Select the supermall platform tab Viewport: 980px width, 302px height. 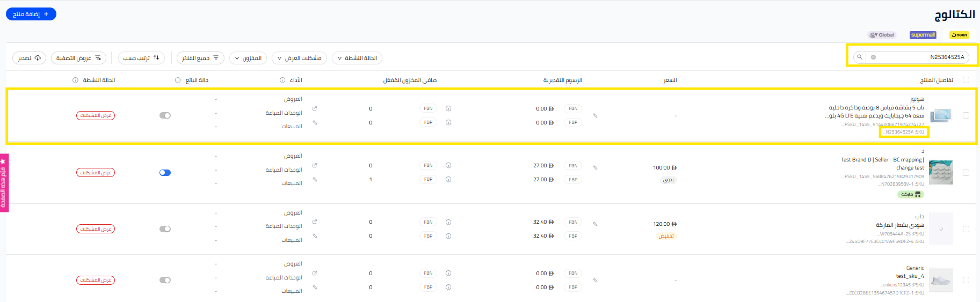point(923,35)
